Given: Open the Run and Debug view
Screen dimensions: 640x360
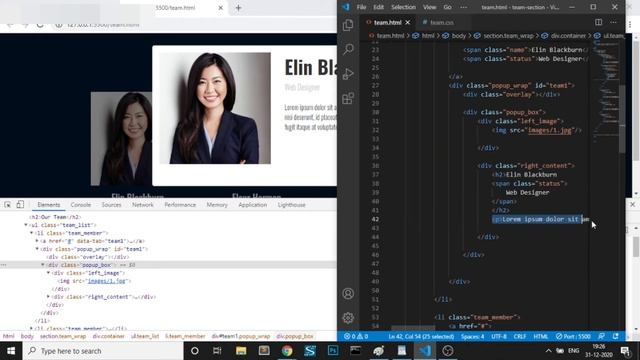Looking at the screenshot, I should pos(348,74).
